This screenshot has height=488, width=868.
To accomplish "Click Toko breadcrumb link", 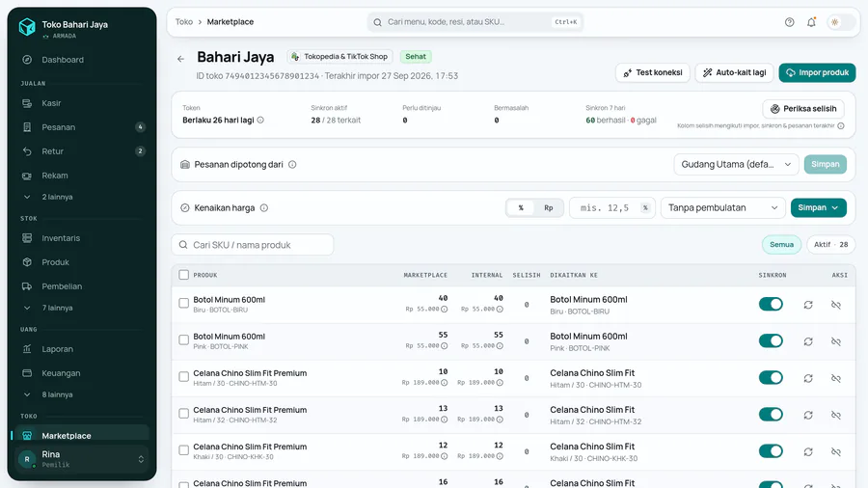I will click(184, 22).
